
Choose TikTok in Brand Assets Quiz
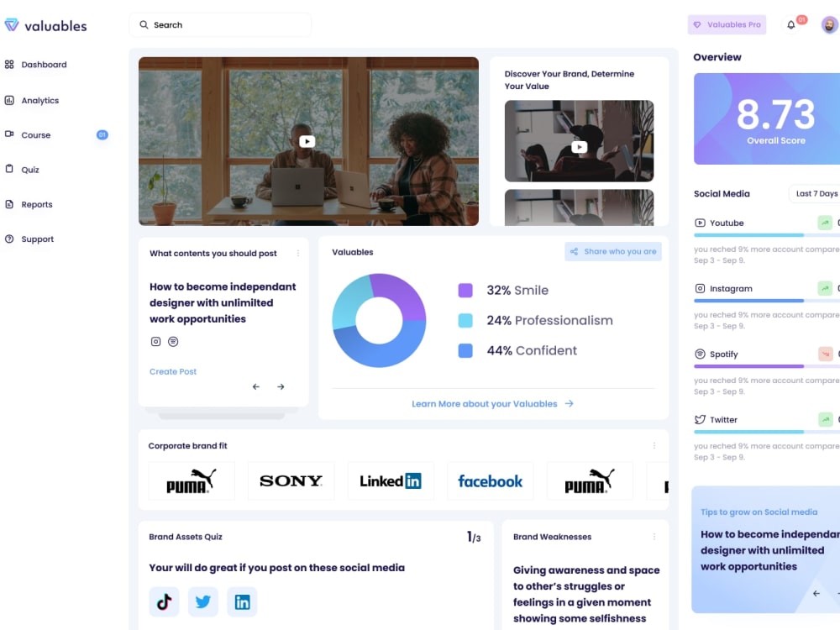tap(164, 601)
